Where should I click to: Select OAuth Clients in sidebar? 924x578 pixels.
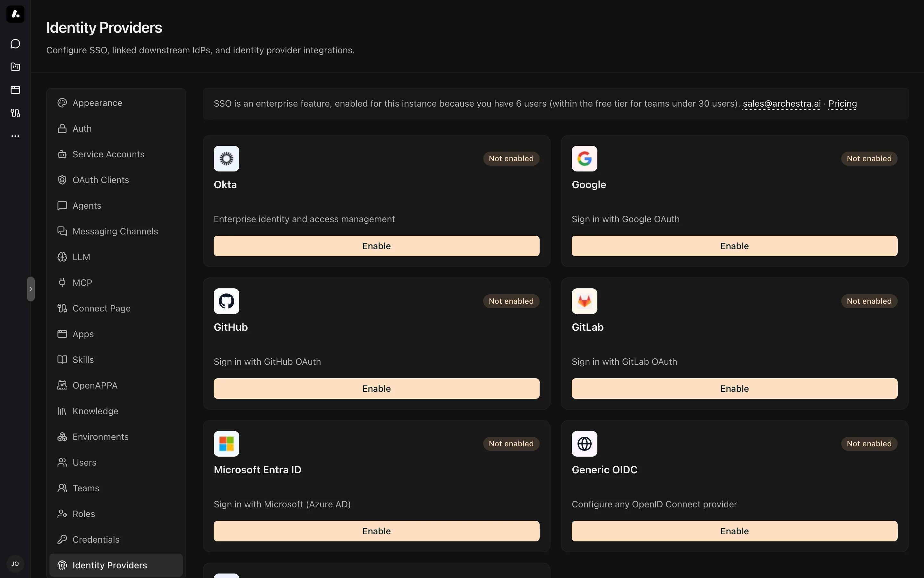coord(116,180)
